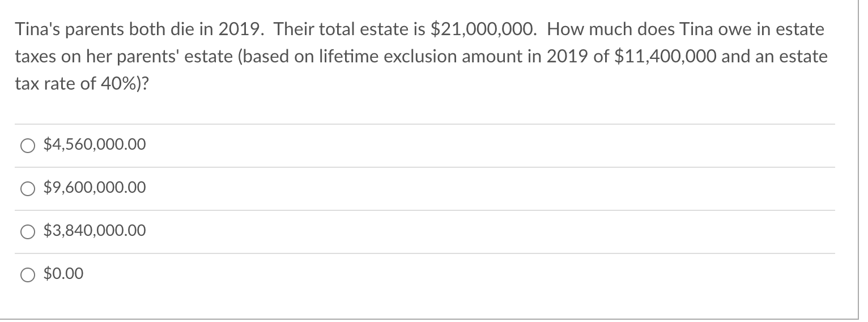Click empty row area beside $9,600,000.00 option
868x322 pixels.
click(x=490, y=188)
